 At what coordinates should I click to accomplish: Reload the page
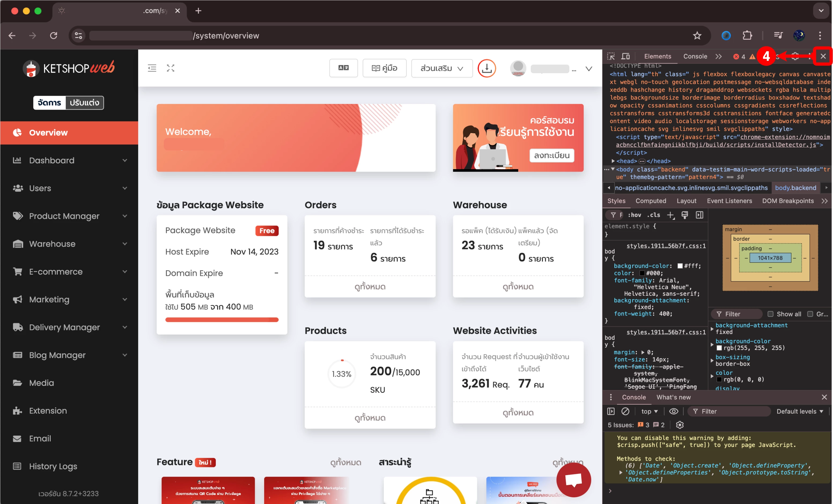click(53, 35)
